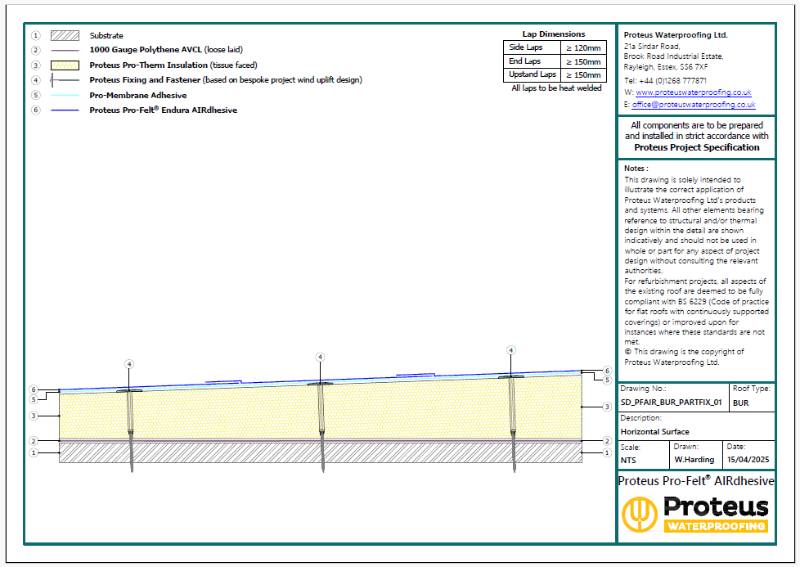Click callout 4 above the right fastener
800x567 pixels.
pyautogui.click(x=511, y=350)
